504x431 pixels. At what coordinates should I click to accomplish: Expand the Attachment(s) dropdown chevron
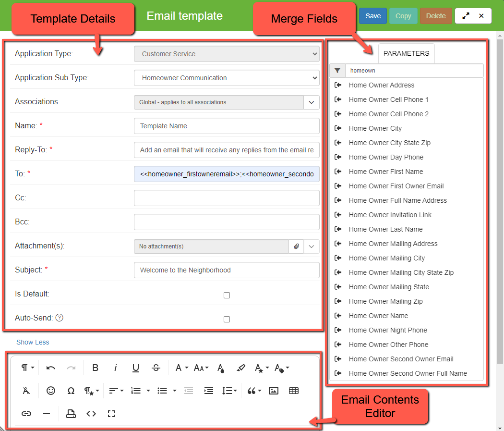pos(312,246)
